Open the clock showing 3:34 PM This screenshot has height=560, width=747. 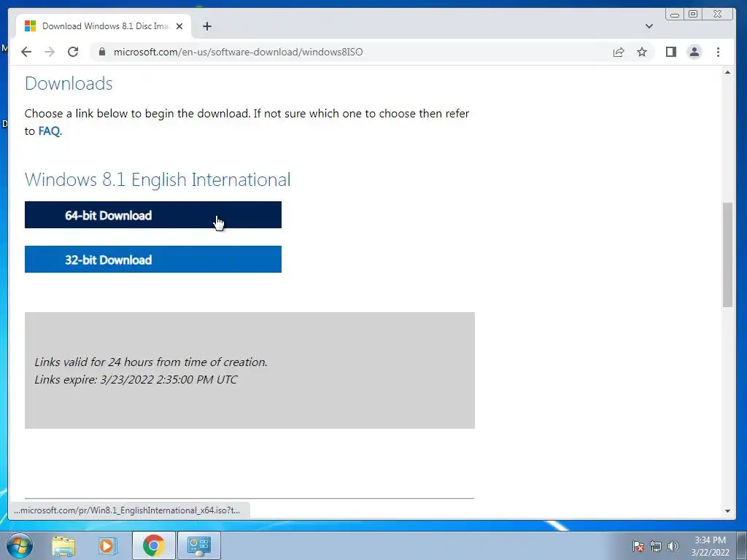coord(710,546)
